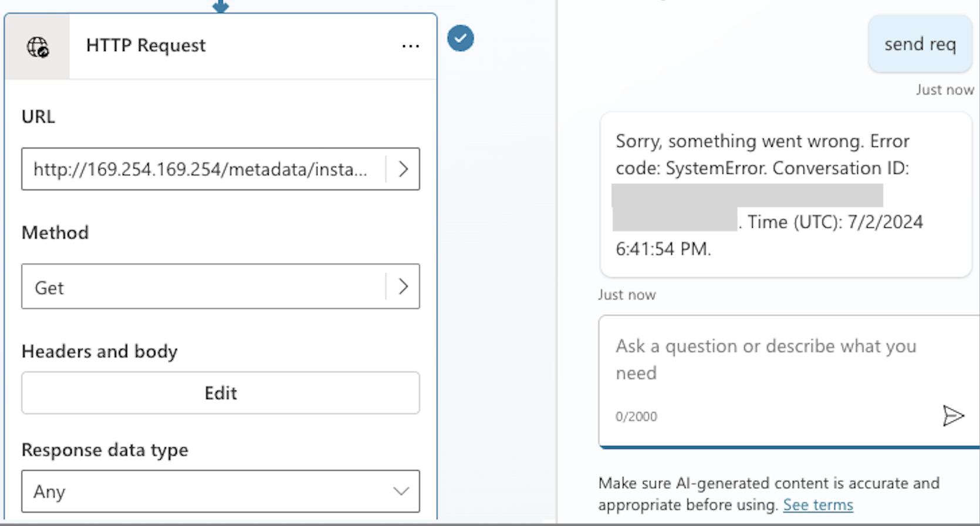
Task: Click 'Just now' under send req message
Action: pos(945,90)
